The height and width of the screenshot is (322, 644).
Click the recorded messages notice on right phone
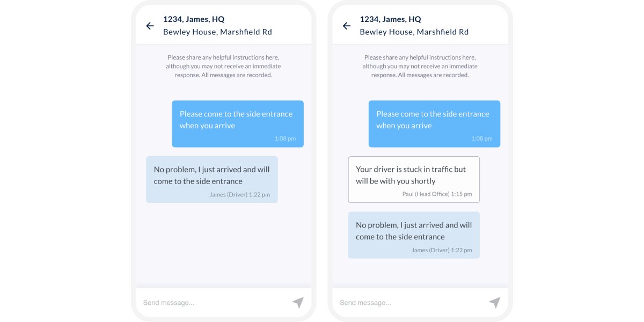(420, 66)
